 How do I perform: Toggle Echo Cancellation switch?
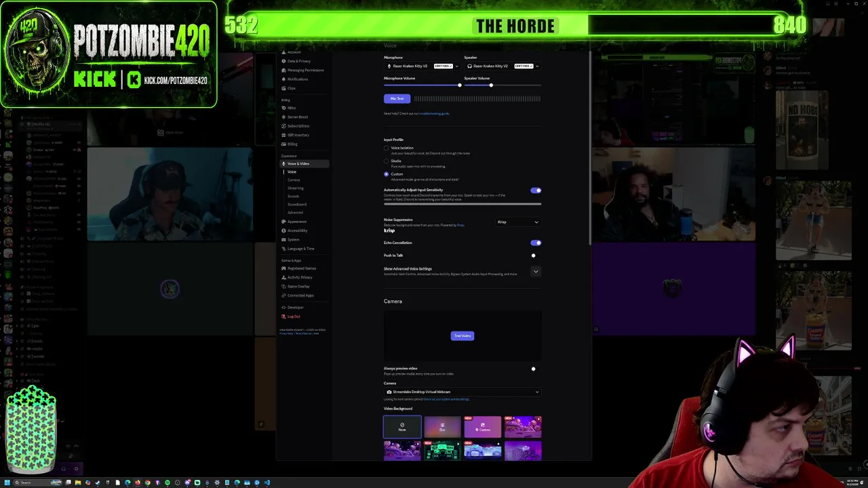(536, 243)
